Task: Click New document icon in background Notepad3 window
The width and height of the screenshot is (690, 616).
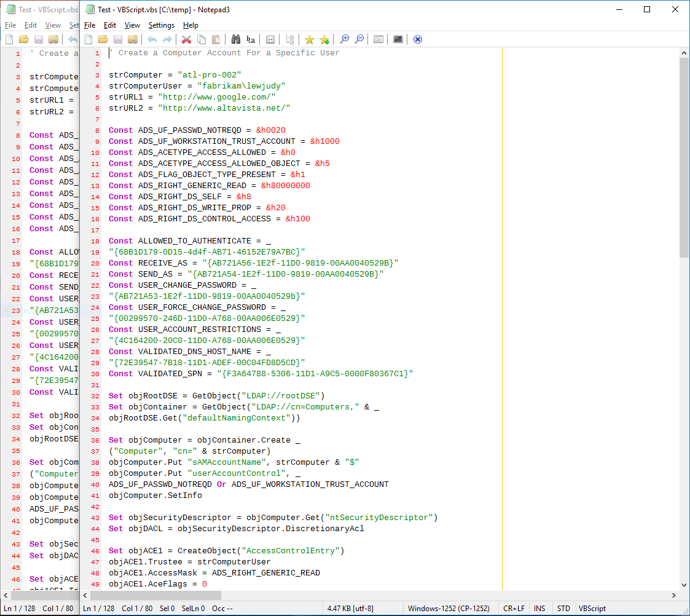Action: click(9, 39)
